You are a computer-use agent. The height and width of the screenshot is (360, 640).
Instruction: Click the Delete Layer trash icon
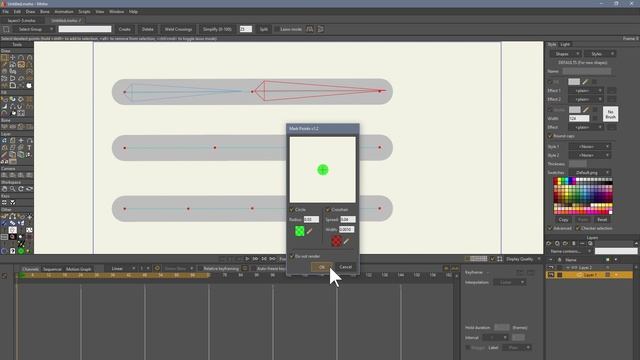click(573, 243)
